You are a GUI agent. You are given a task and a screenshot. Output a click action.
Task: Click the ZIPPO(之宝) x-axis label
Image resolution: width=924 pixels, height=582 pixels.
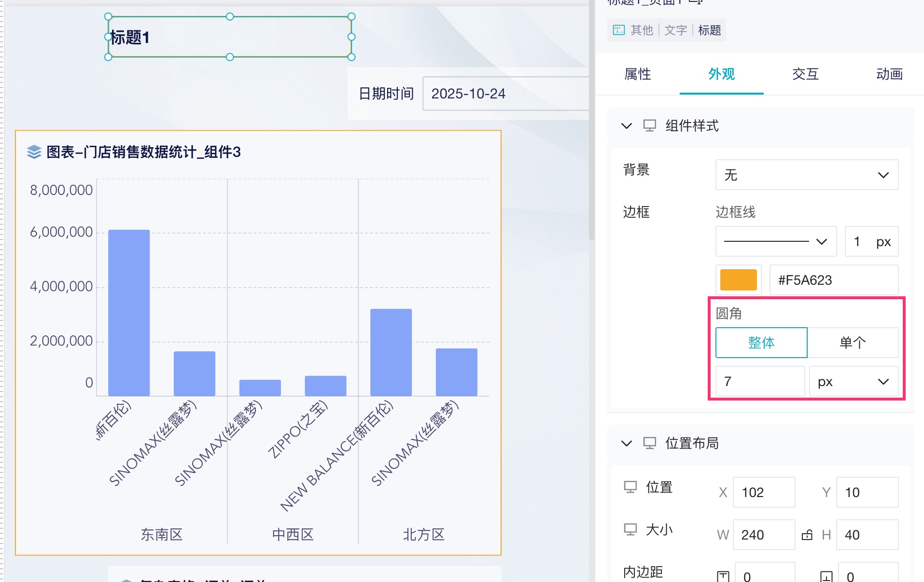298,429
